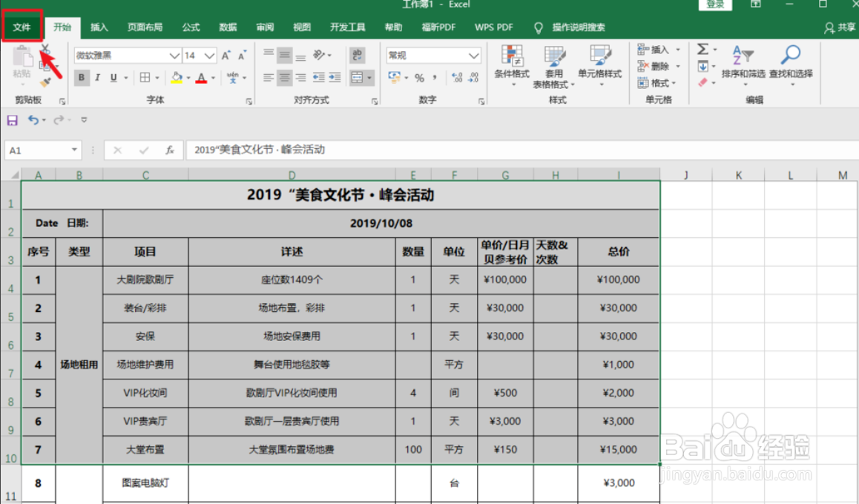Align text left
The image size is (859, 504).
pos(269,78)
